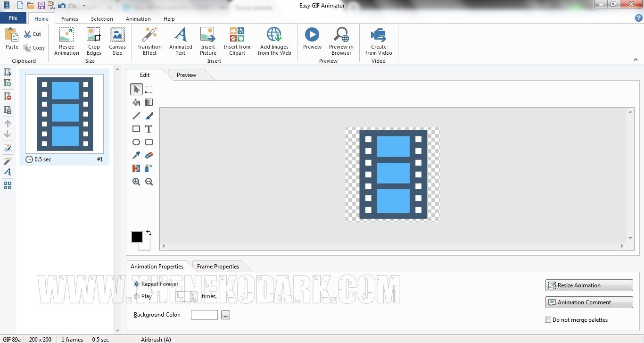
Task: Click the Animation Comment button
Action: [x=589, y=302]
